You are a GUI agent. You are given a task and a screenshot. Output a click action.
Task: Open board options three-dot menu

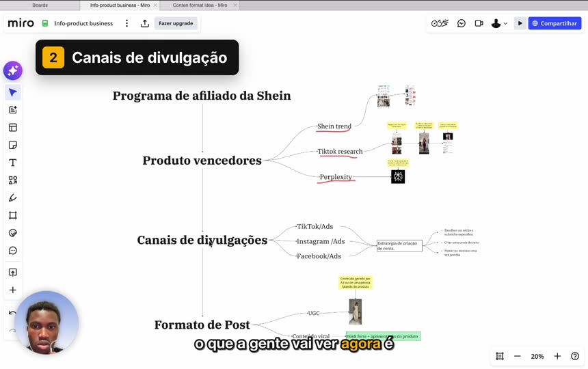[126, 23]
